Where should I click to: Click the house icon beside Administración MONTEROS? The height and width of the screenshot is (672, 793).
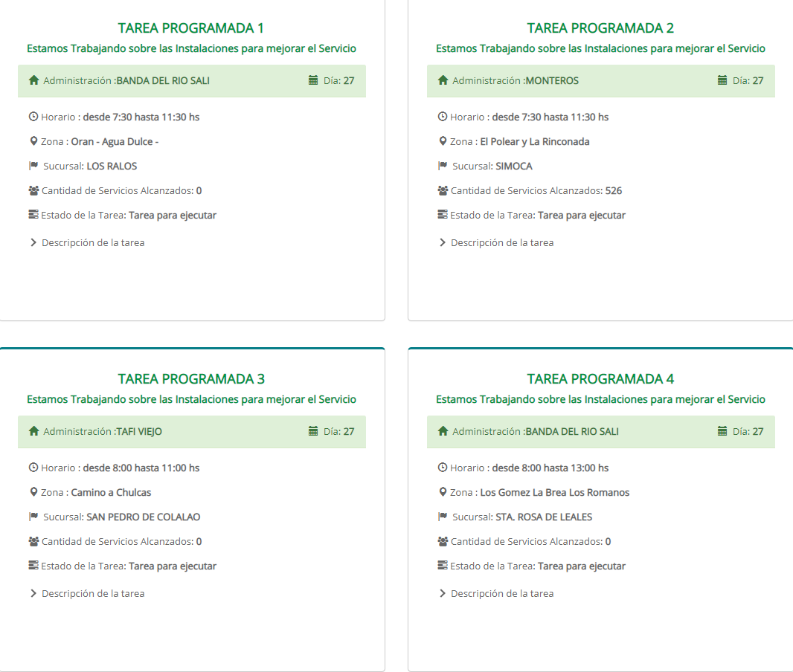click(x=443, y=80)
